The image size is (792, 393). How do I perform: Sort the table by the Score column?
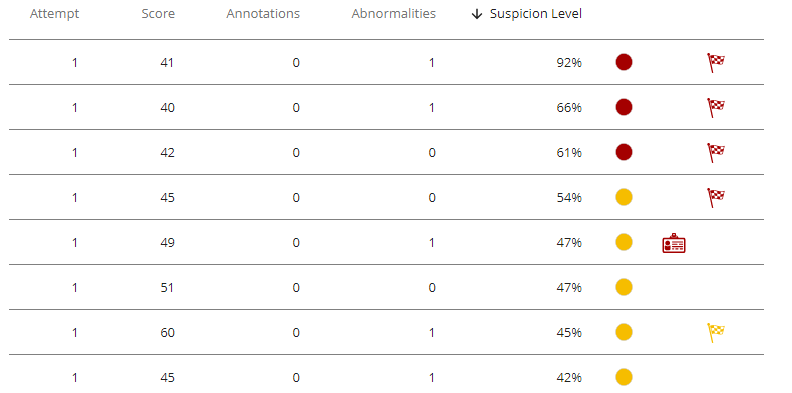(158, 14)
